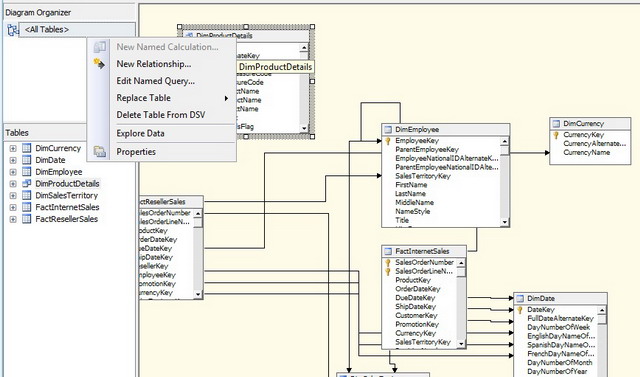
Task: Click the FactInternetSales table title bar
Action: (x=424, y=251)
